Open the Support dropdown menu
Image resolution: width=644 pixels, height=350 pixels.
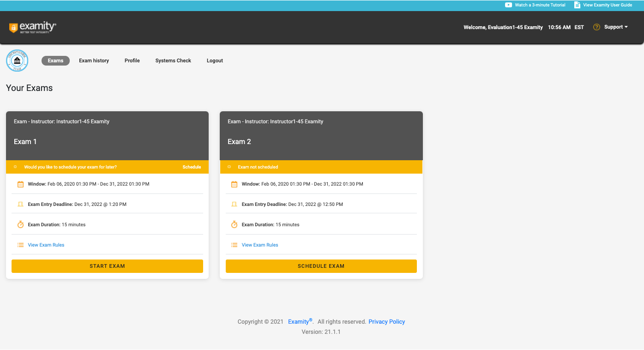[x=616, y=27]
